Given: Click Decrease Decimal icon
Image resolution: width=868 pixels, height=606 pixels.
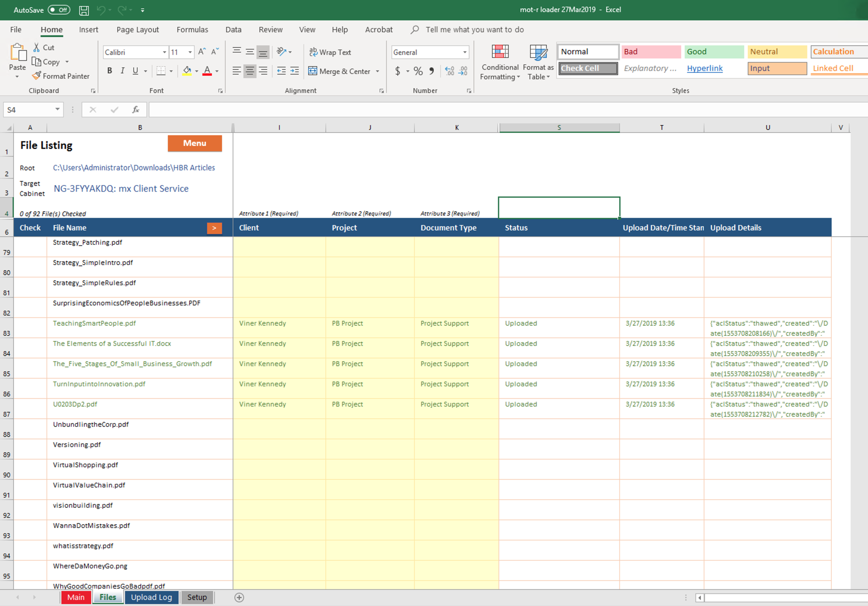Looking at the screenshot, I should [463, 71].
